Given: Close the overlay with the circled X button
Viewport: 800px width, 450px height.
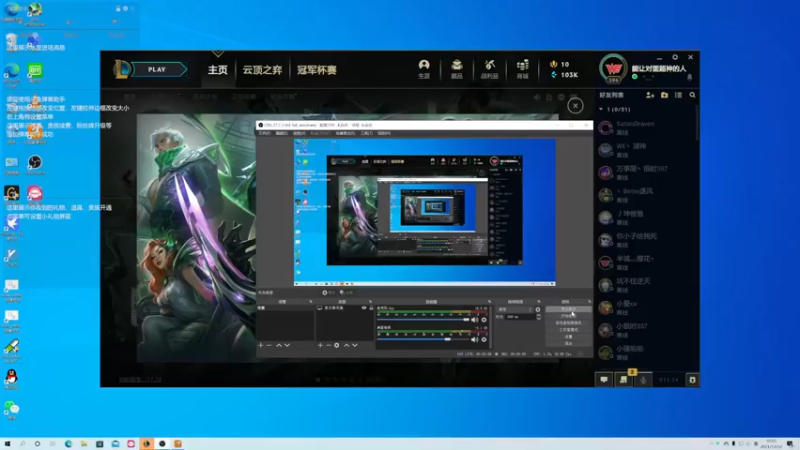Looking at the screenshot, I should pos(575,106).
